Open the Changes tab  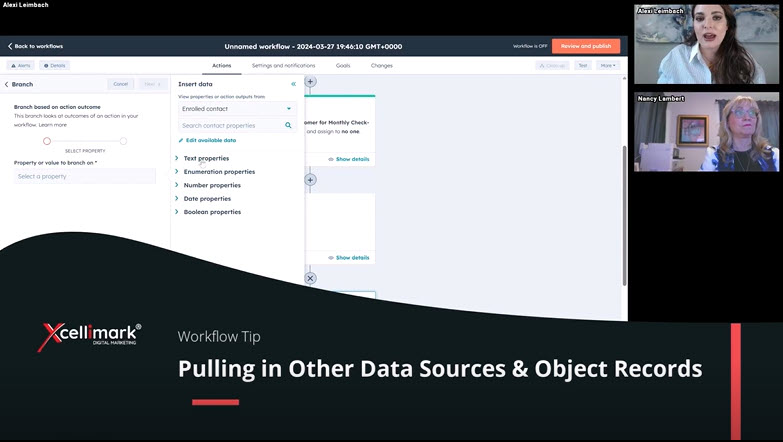(x=382, y=65)
